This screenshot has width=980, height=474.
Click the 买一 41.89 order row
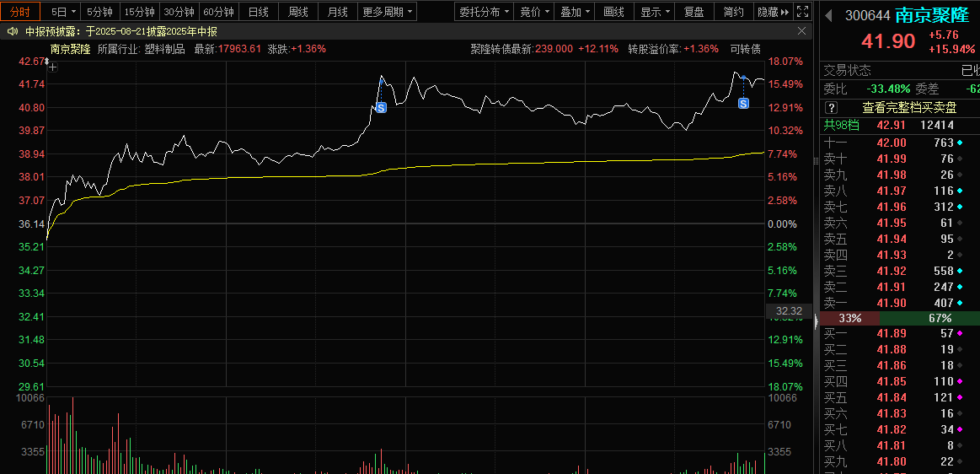(x=900, y=333)
